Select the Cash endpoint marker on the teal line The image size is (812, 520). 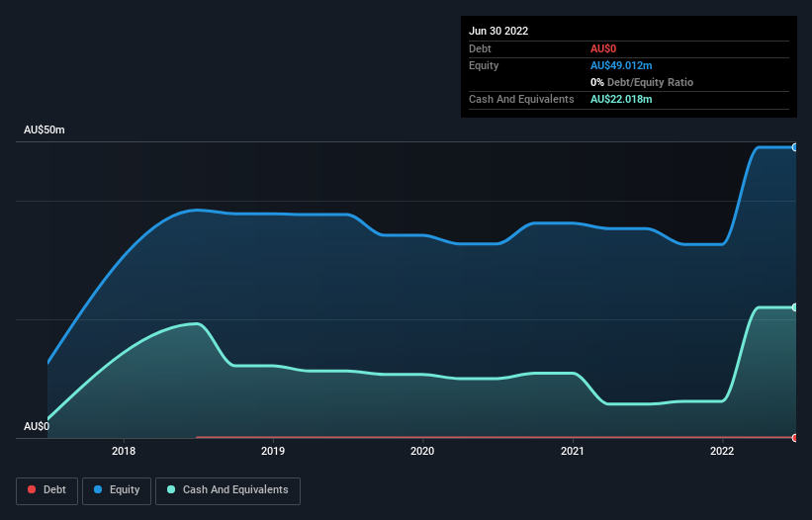(795, 307)
